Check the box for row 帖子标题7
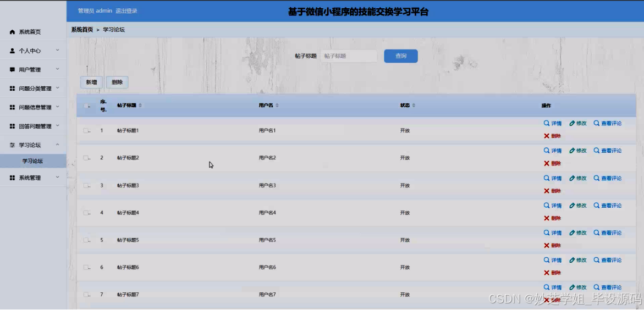 click(86, 295)
